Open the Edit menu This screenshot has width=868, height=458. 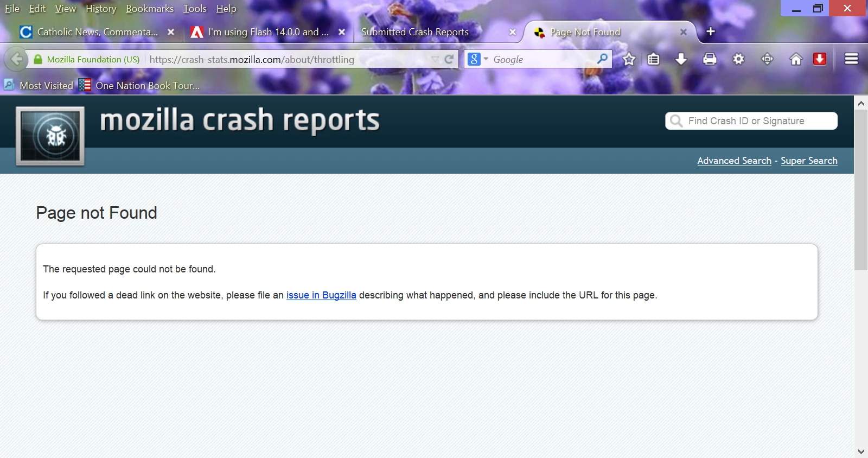(37, 9)
